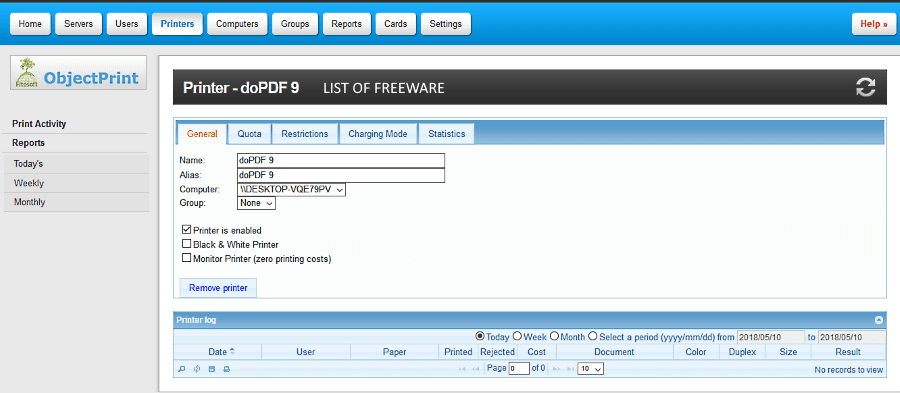900x393 pixels.
Task: Click the Rejected column header
Action: [x=497, y=352]
